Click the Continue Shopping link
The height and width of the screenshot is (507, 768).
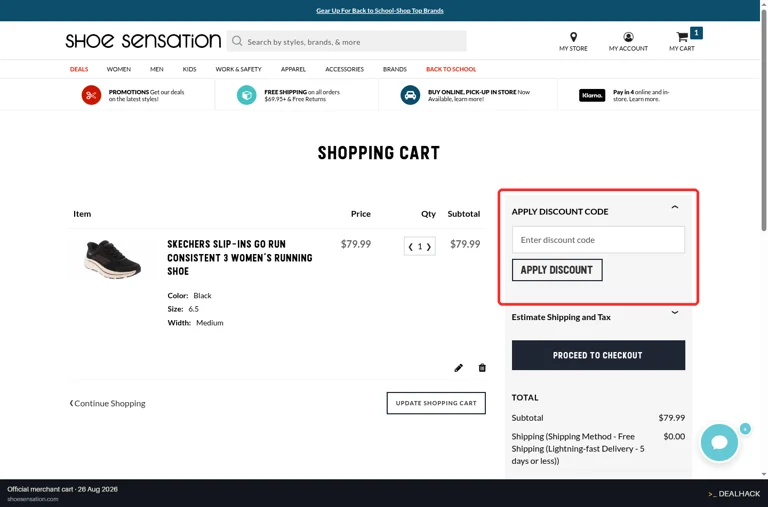coord(107,403)
